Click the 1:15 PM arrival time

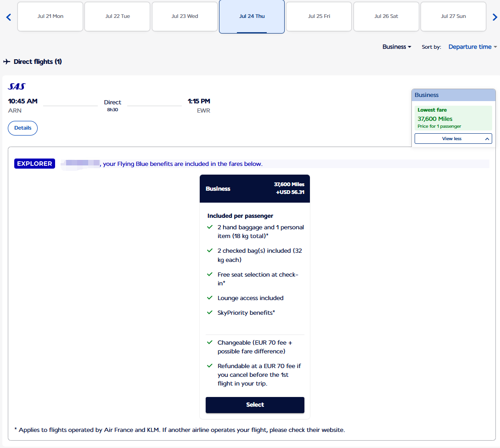[199, 101]
